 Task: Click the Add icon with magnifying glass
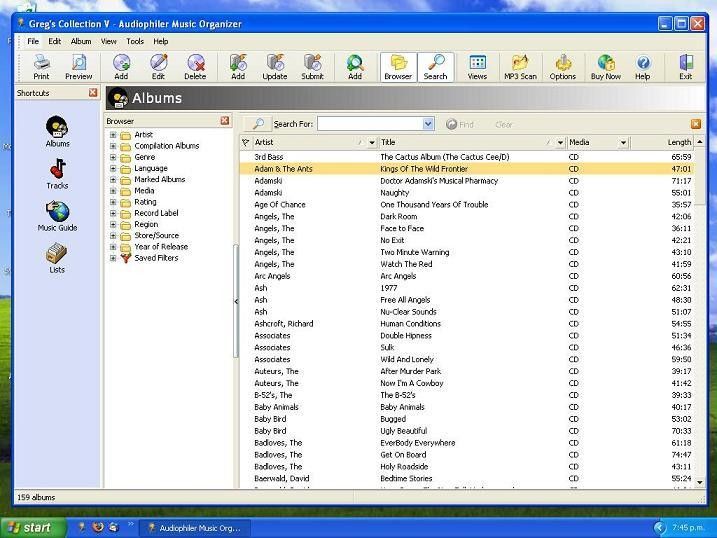coord(355,67)
